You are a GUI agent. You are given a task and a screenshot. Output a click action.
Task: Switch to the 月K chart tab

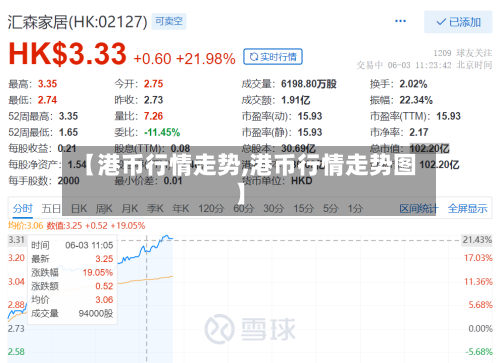(130, 209)
